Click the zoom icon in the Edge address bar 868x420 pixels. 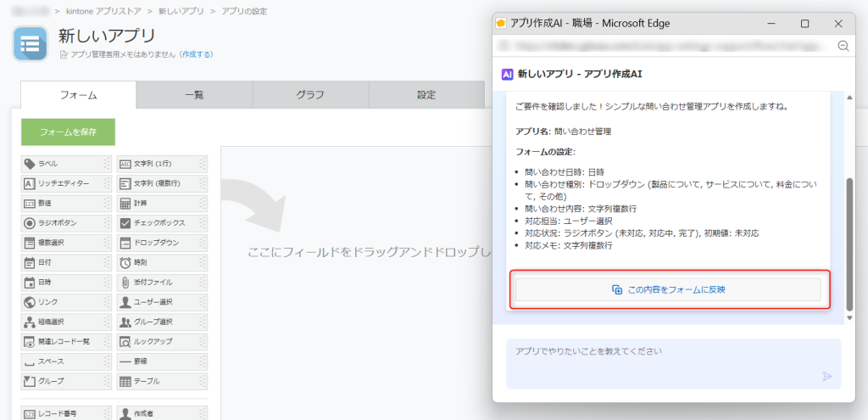[x=843, y=46]
